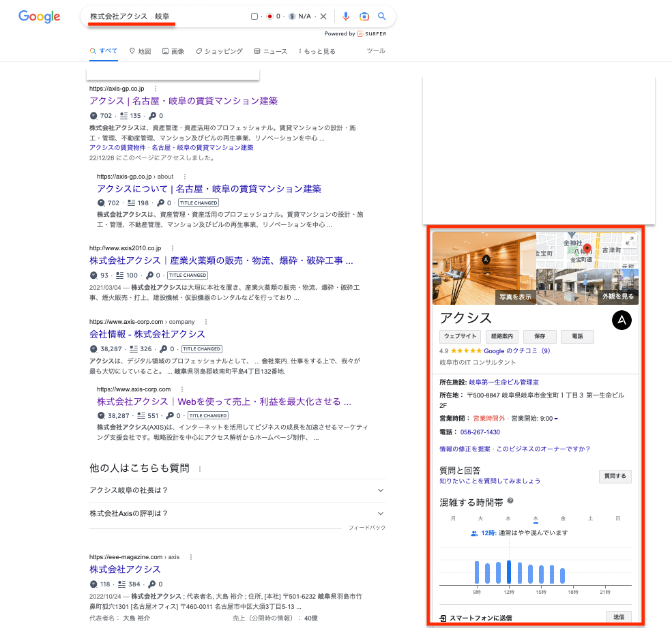Submit search with the magnifier icon
Viewport: 672px width, 628px height.
(381, 16)
